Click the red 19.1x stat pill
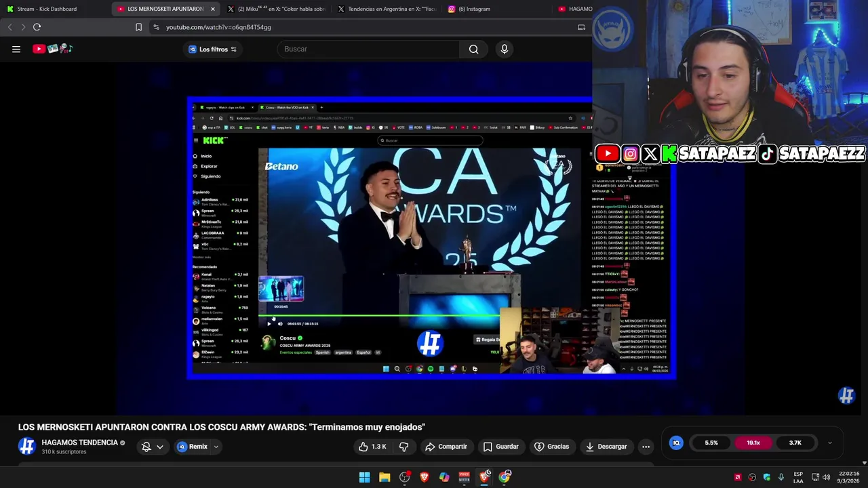The image size is (868, 488). 753,443
